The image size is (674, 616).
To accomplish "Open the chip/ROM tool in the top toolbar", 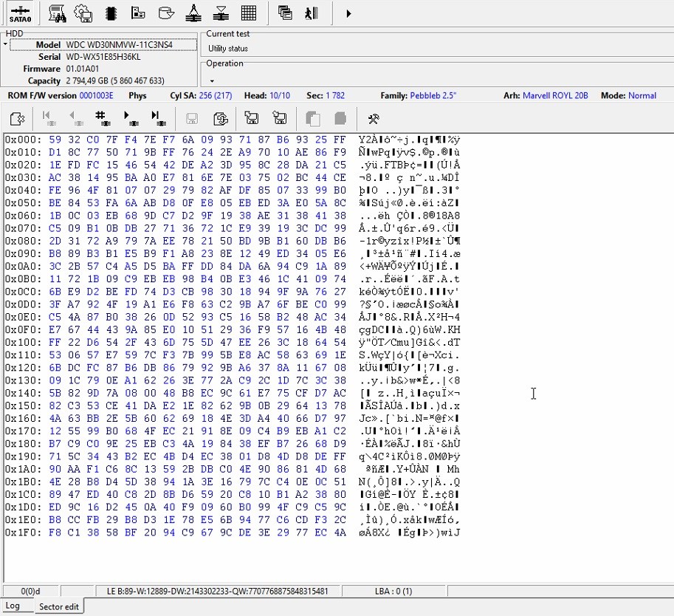I will (111, 13).
